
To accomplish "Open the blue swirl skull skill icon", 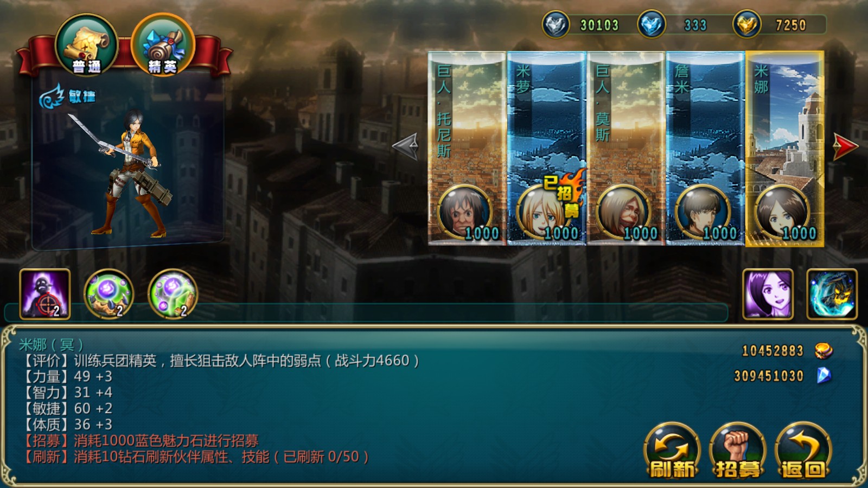I will [832, 294].
